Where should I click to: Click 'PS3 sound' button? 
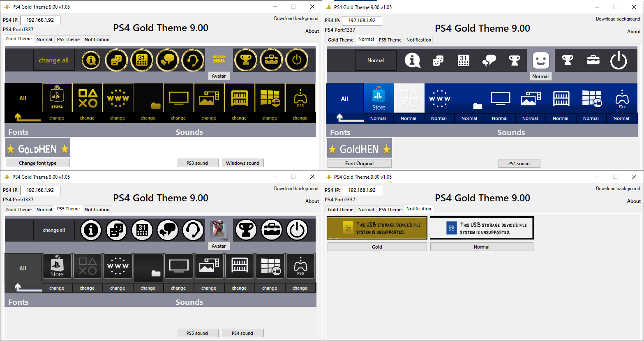click(x=197, y=163)
